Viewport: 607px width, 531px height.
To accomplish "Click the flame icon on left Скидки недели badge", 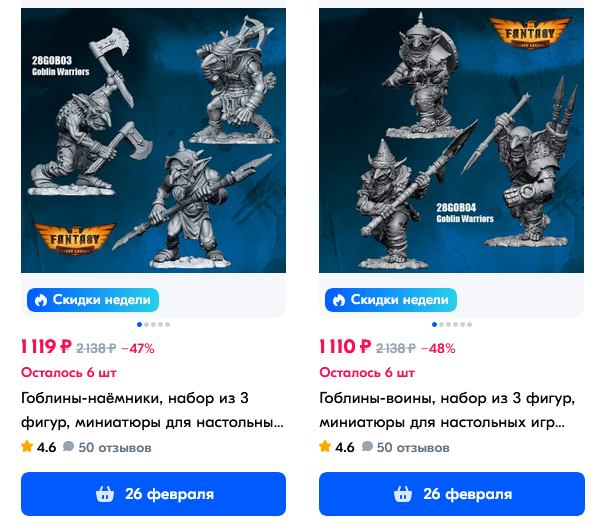I will point(41,300).
